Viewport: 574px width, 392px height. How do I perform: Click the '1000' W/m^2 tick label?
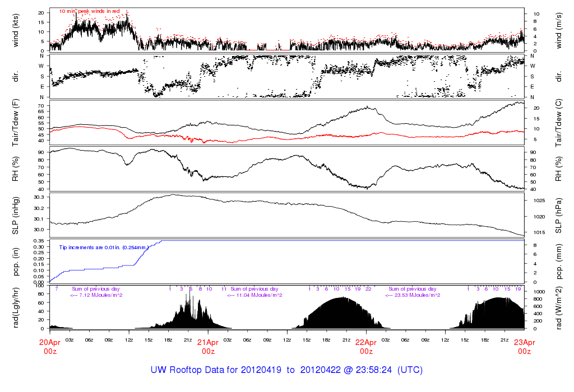(x=539, y=292)
